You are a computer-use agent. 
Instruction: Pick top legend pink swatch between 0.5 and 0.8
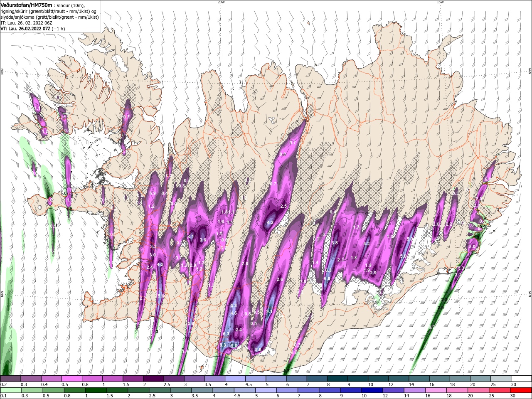72,379
